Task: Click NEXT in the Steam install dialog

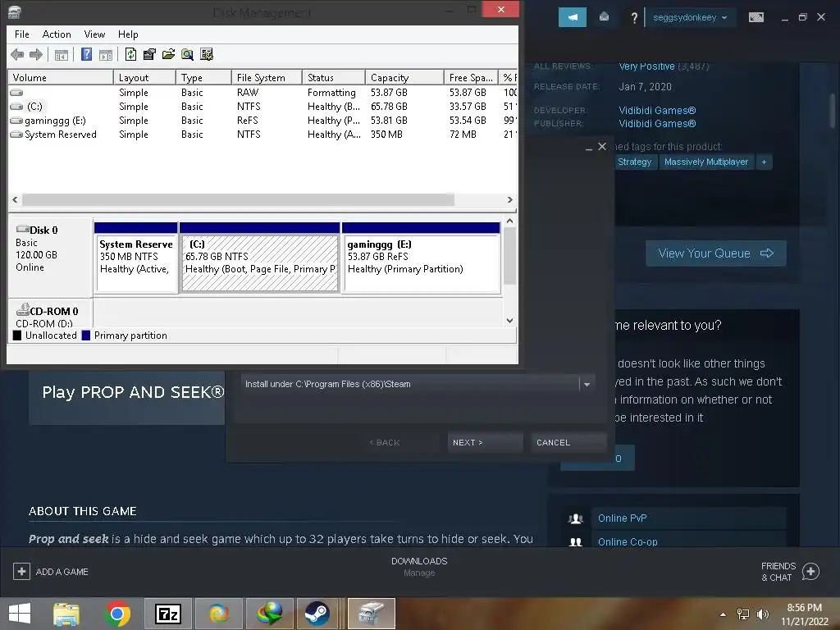Action: click(485, 442)
